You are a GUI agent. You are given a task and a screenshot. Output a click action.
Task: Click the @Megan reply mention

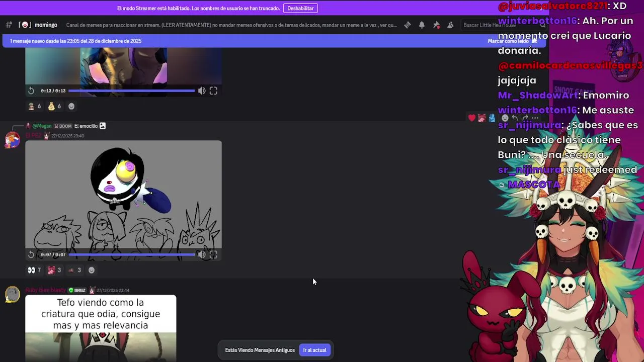[42, 126]
